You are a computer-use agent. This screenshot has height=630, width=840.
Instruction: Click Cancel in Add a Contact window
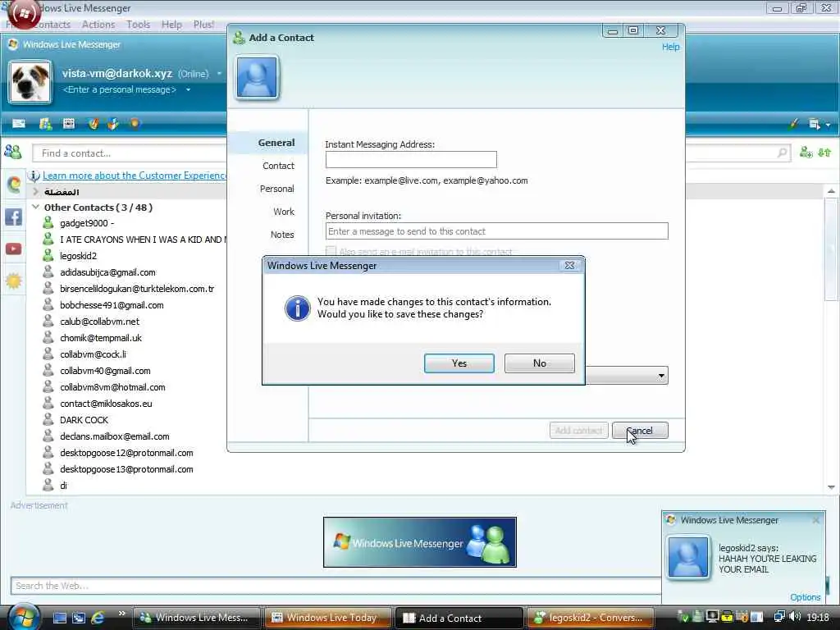(x=640, y=431)
